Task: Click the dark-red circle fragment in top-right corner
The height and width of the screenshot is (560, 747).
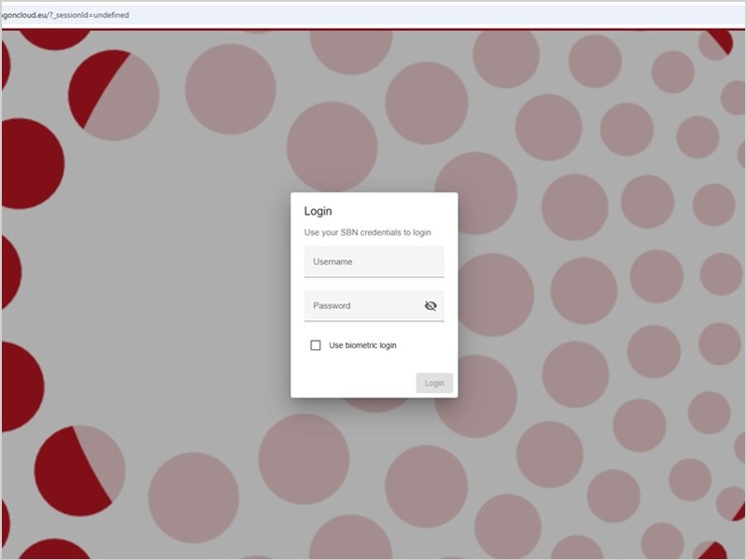Action: point(720,39)
